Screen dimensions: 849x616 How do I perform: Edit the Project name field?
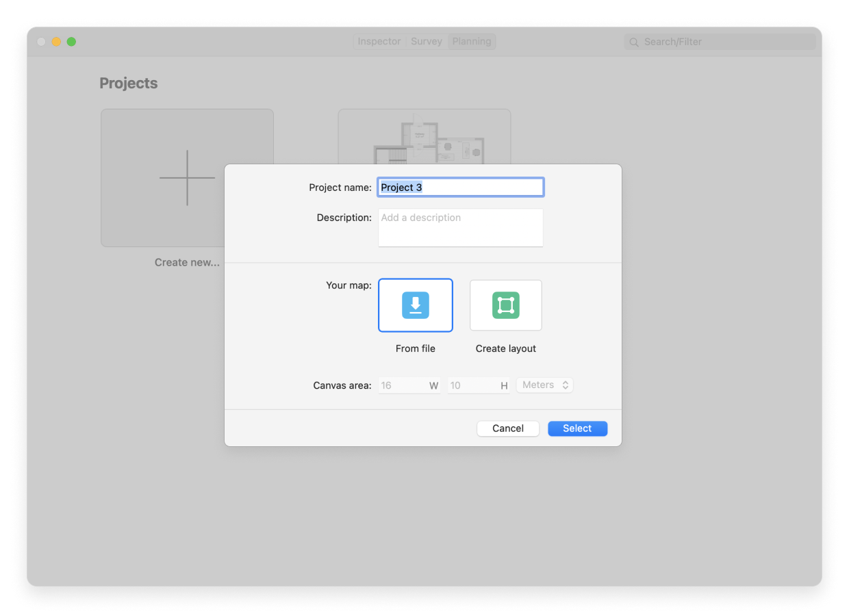[x=460, y=187]
